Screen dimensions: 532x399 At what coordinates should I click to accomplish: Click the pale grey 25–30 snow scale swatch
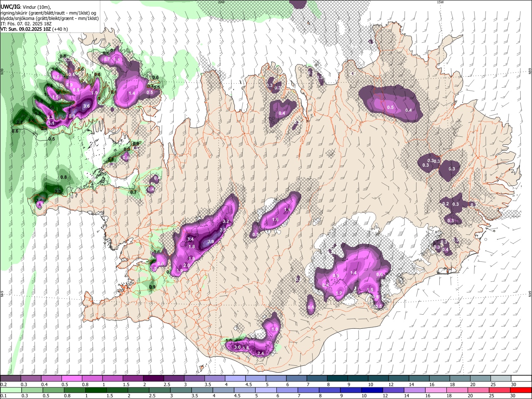[x=501, y=379]
